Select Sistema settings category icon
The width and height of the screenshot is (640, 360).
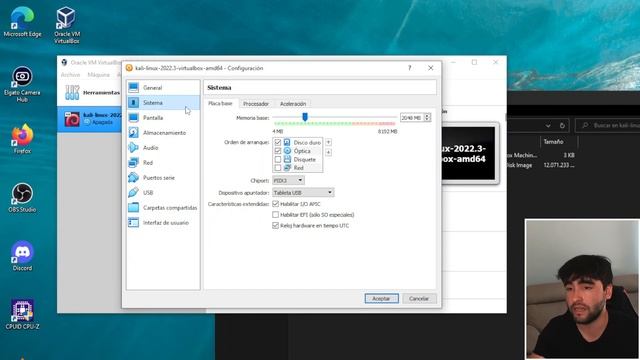coord(133,102)
